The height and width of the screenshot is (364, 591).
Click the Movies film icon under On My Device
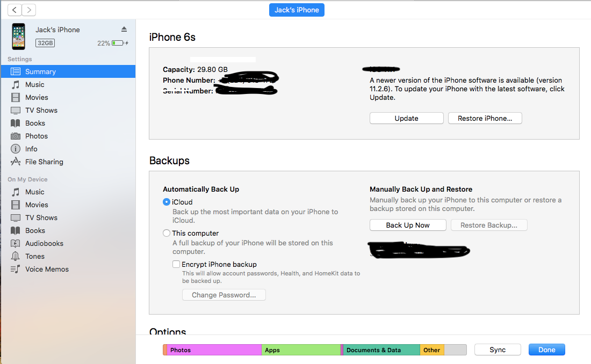tap(16, 205)
